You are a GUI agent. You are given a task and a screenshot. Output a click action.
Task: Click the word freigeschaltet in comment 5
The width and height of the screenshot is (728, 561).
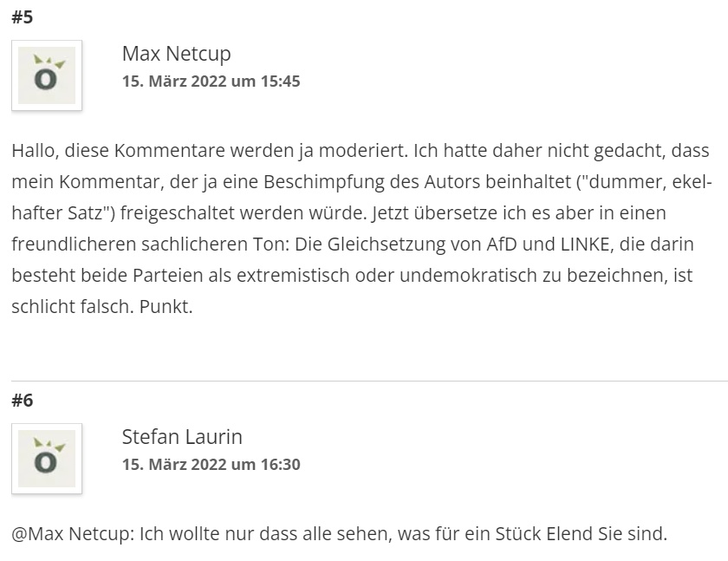(178, 213)
